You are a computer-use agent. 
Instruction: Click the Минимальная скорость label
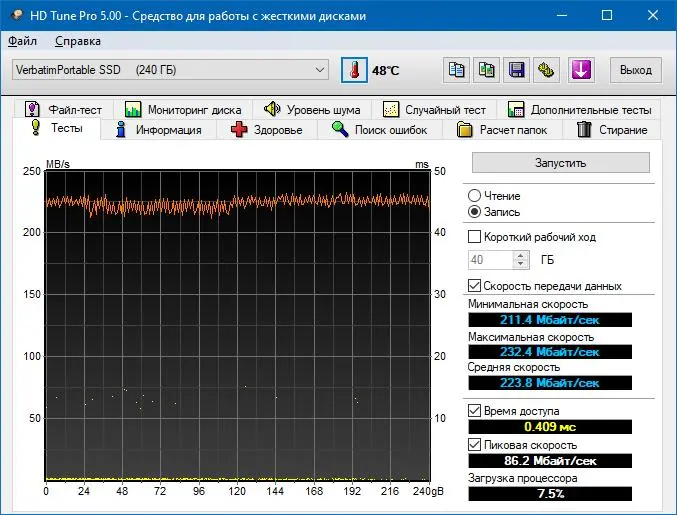pyautogui.click(x=528, y=304)
